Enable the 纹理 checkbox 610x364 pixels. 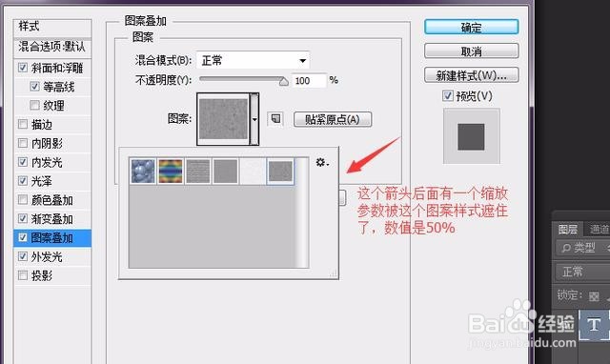(34, 105)
